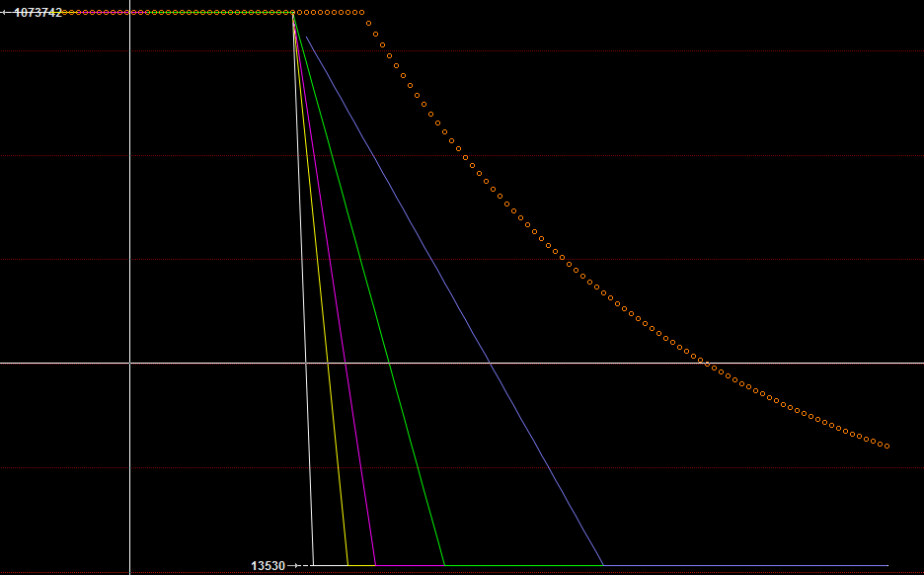Click the last orange dot on the curve
Viewport: 924px width, 575px height.
(886, 447)
